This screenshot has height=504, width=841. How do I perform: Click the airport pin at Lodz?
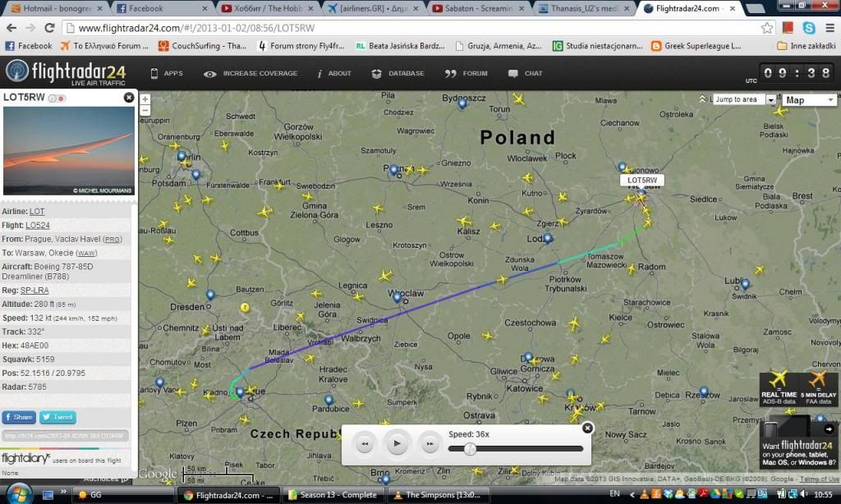point(548,238)
